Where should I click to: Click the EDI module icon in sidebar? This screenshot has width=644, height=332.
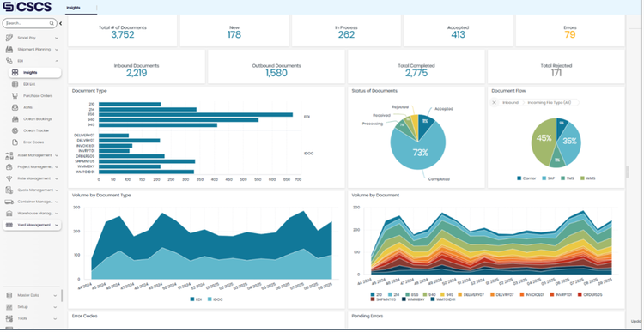pos(9,61)
